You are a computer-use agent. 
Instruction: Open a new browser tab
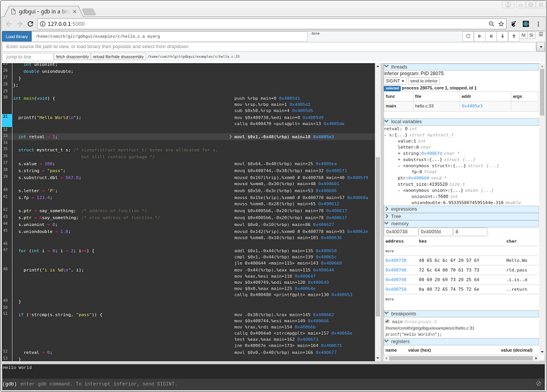(89, 12)
